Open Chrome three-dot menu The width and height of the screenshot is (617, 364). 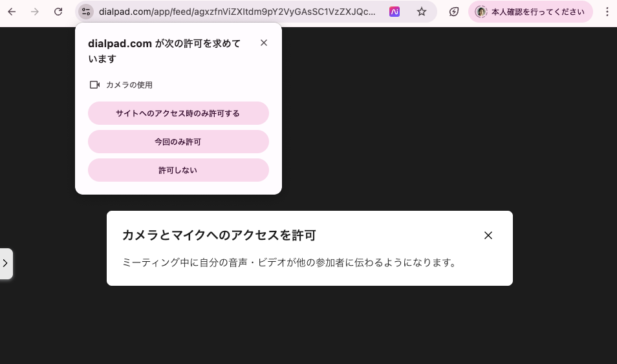[x=607, y=12]
